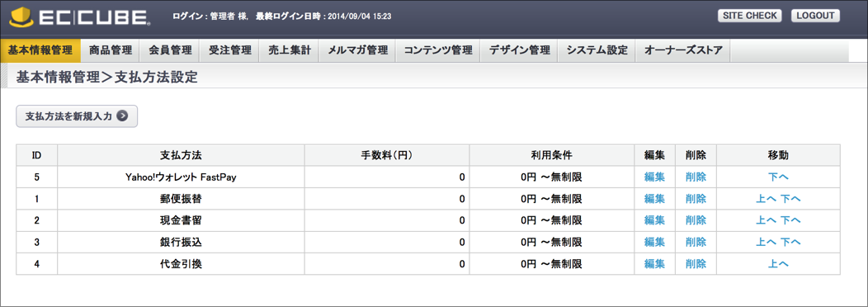
Task: Move 代金引換 up with 上へ
Action: [x=778, y=264]
